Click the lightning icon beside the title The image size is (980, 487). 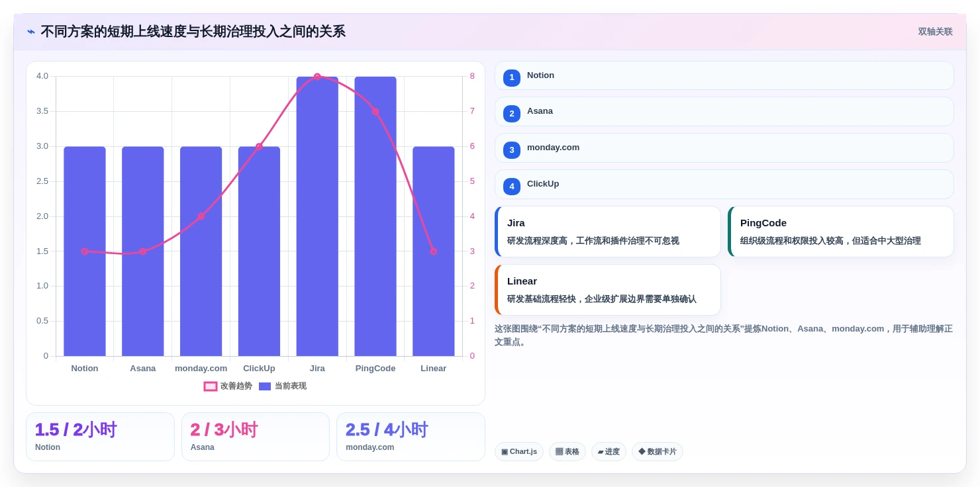(x=30, y=32)
